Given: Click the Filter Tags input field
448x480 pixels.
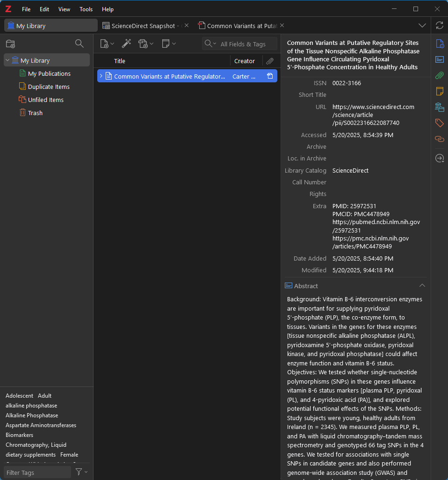Looking at the screenshot, I should 37,473.
